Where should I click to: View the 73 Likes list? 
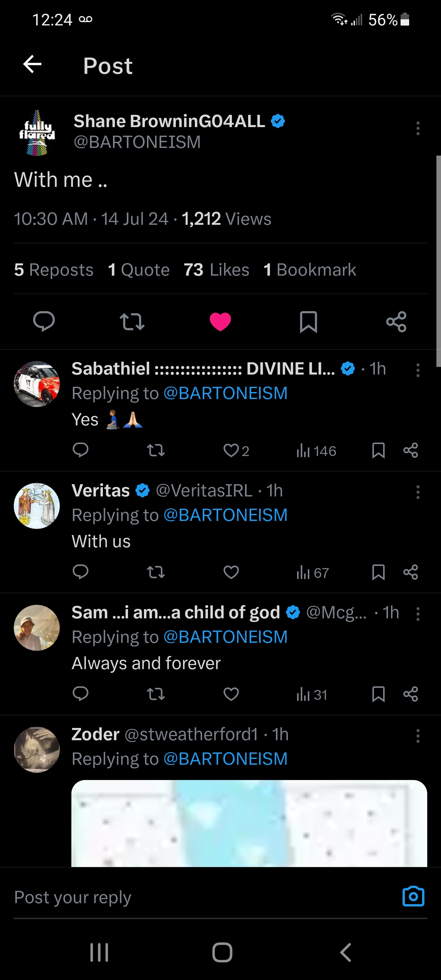pos(216,270)
